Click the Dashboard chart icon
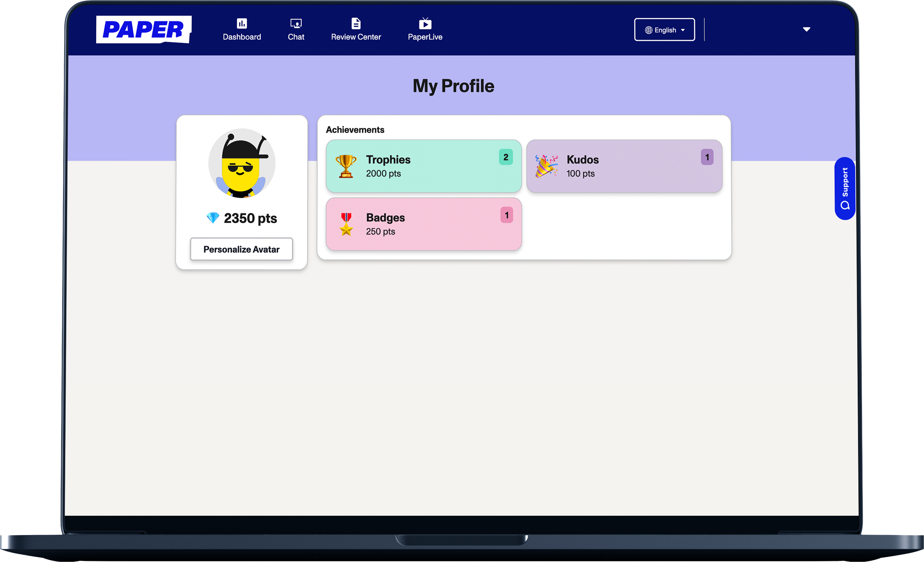Viewport: 924px width, 562px height. tap(242, 24)
